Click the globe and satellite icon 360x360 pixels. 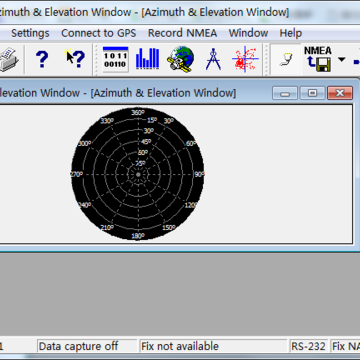181,59
